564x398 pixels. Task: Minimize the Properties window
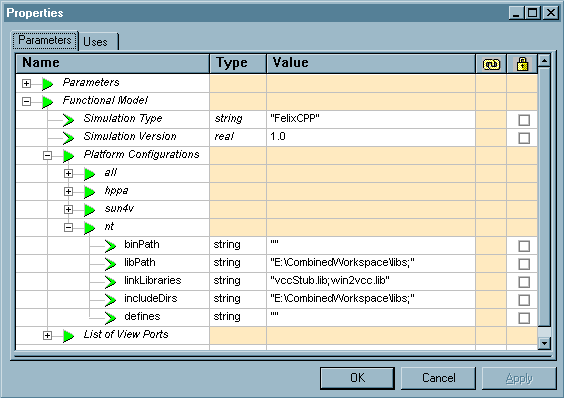point(516,13)
